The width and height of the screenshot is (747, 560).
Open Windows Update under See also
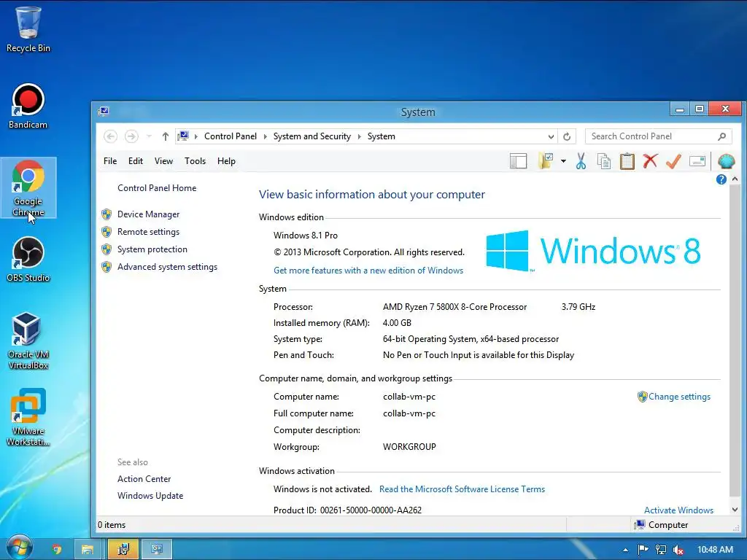[150, 496]
